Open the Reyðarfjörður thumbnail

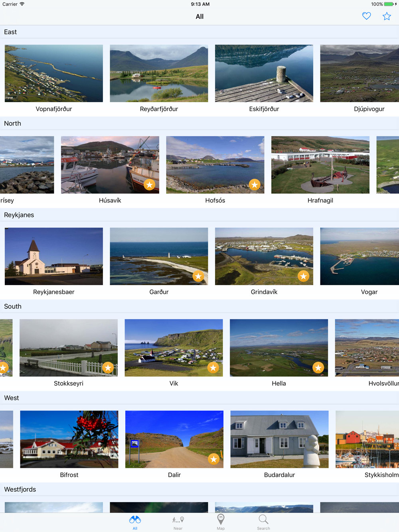tap(159, 73)
